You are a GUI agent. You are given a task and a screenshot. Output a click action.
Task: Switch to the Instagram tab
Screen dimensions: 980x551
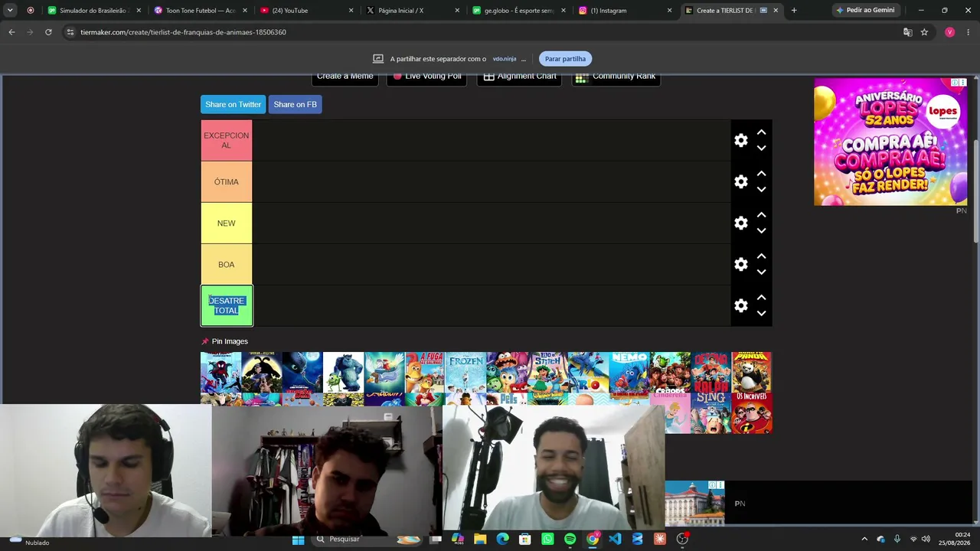(625, 11)
